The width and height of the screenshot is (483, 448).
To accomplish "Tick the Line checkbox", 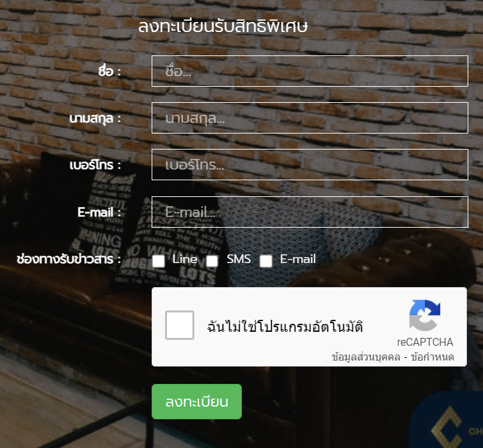I will [x=158, y=261].
